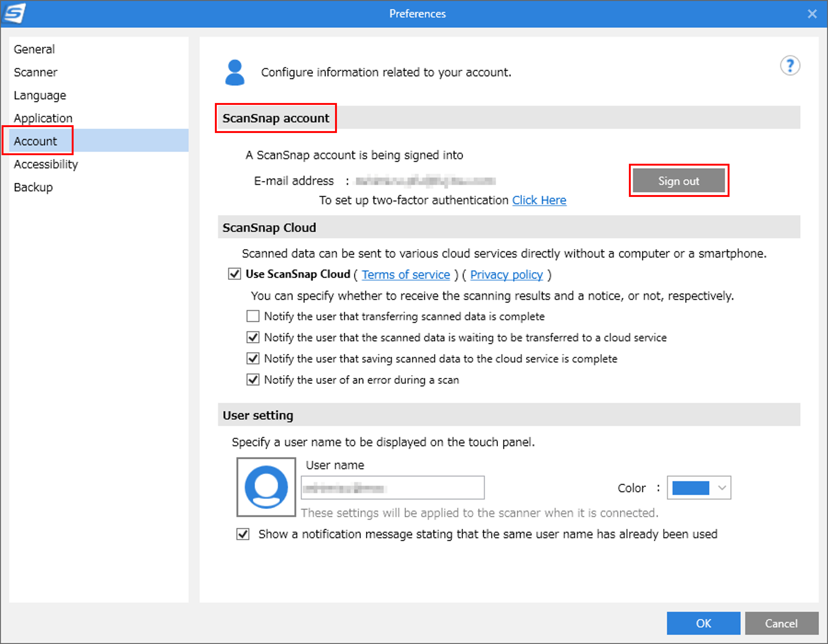The width and height of the screenshot is (828, 644).
Task: Click the ScanSnap Cloud section header
Action: pyautogui.click(x=509, y=227)
